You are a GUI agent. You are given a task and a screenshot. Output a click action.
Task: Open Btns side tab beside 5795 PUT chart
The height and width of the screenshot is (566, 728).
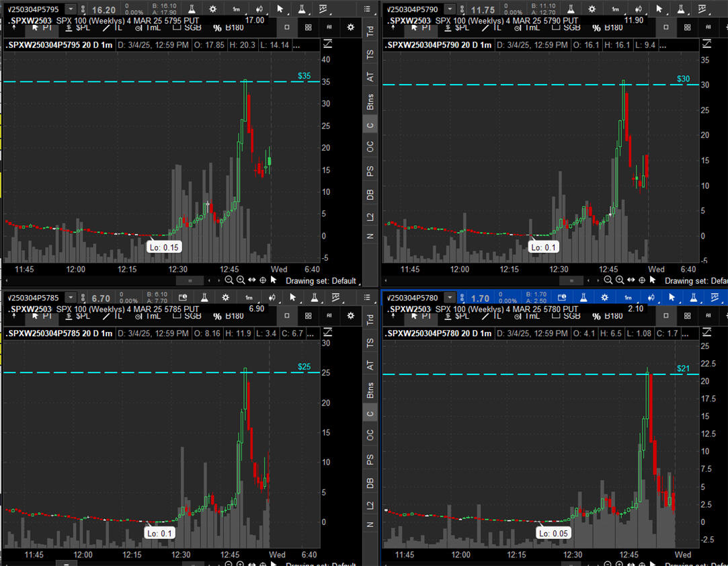(x=370, y=102)
